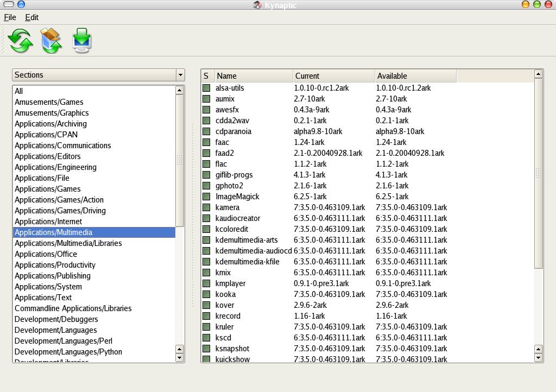Screen dimensions: 556x392
Task: Select the kamera package name
Action: coord(228,207)
